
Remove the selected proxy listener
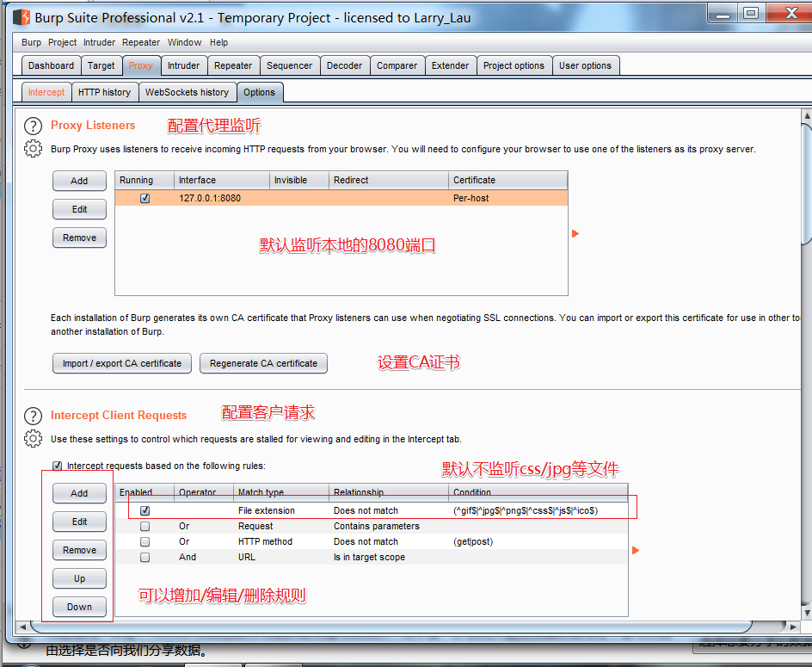pyautogui.click(x=79, y=238)
